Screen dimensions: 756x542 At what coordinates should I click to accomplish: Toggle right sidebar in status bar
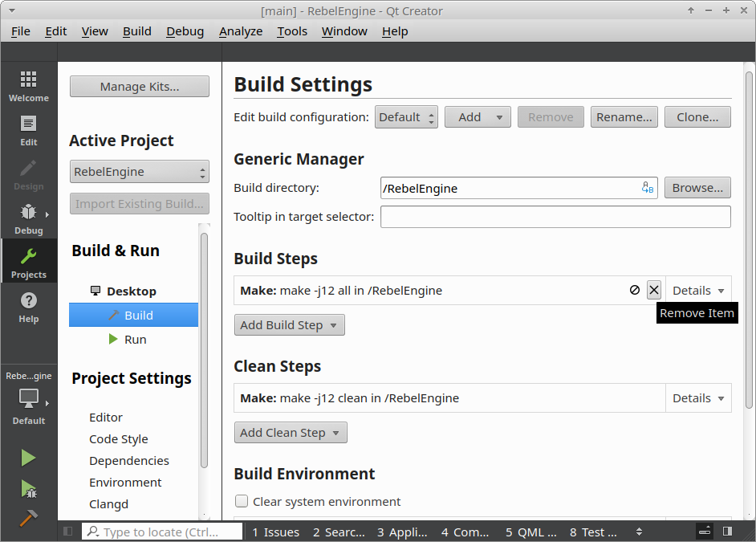[x=728, y=532]
